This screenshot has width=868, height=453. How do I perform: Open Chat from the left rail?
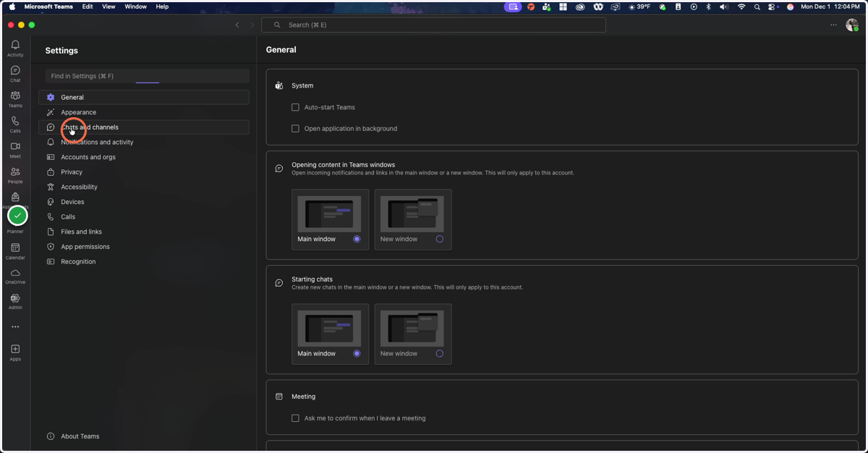tap(15, 74)
